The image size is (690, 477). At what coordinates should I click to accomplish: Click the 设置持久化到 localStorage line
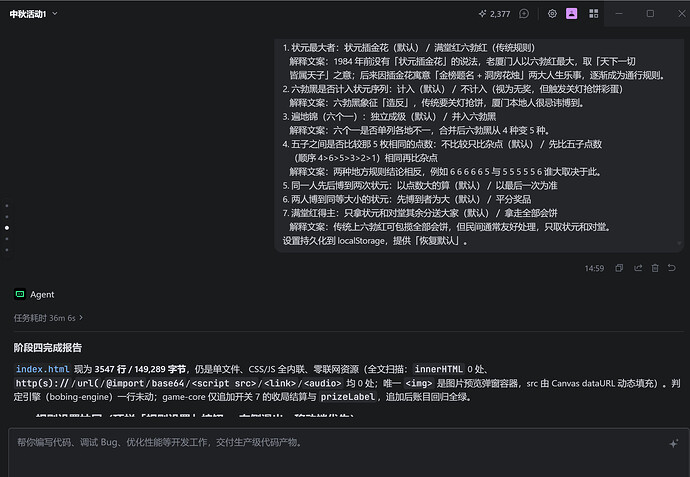click(x=375, y=241)
